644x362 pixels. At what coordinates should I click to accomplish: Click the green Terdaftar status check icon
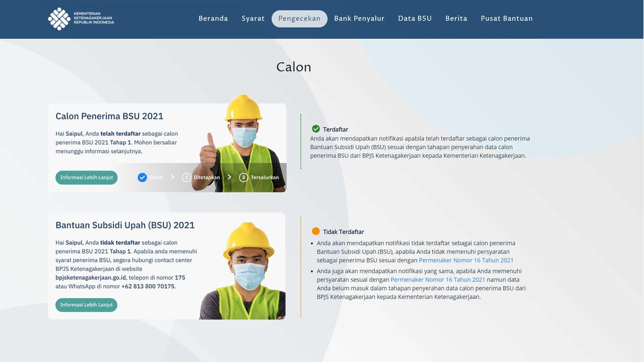click(316, 128)
